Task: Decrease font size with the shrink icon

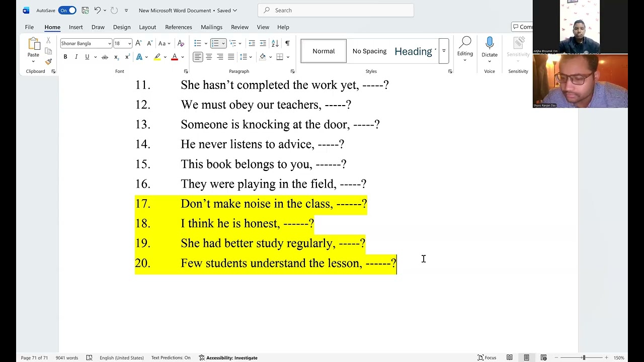Action: (x=149, y=43)
